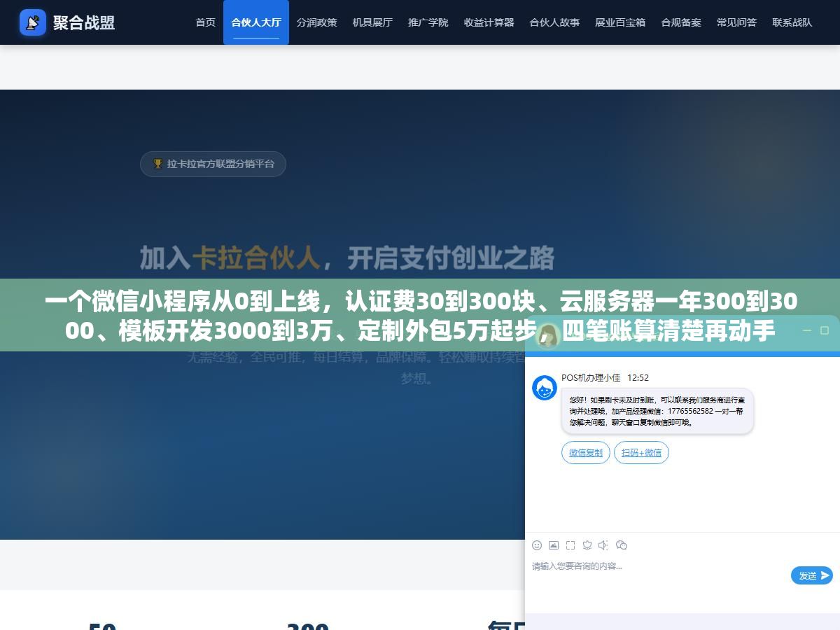Go to 合伙人故事 page
The height and width of the screenshot is (630, 840).
[x=554, y=22]
